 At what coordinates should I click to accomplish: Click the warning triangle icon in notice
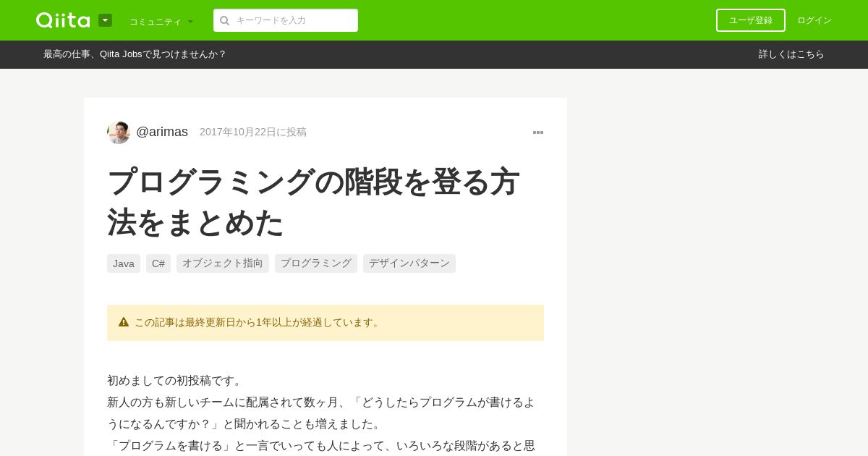click(124, 322)
